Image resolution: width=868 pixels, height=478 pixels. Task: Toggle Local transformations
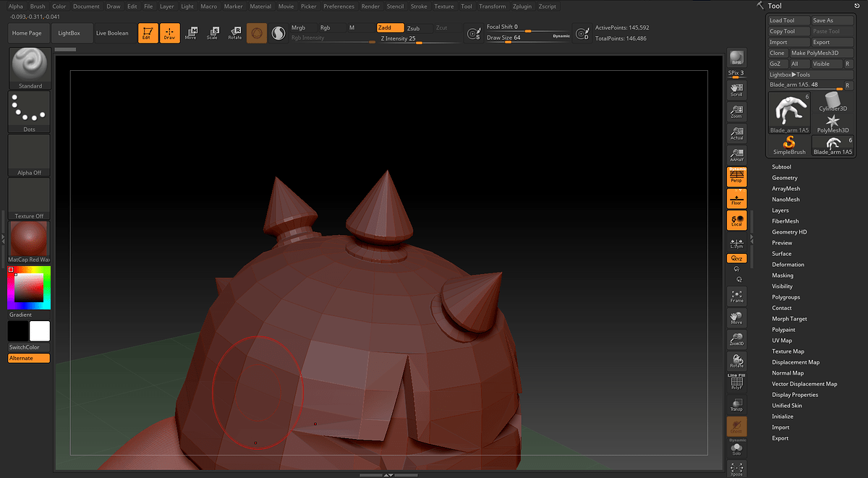(736, 221)
